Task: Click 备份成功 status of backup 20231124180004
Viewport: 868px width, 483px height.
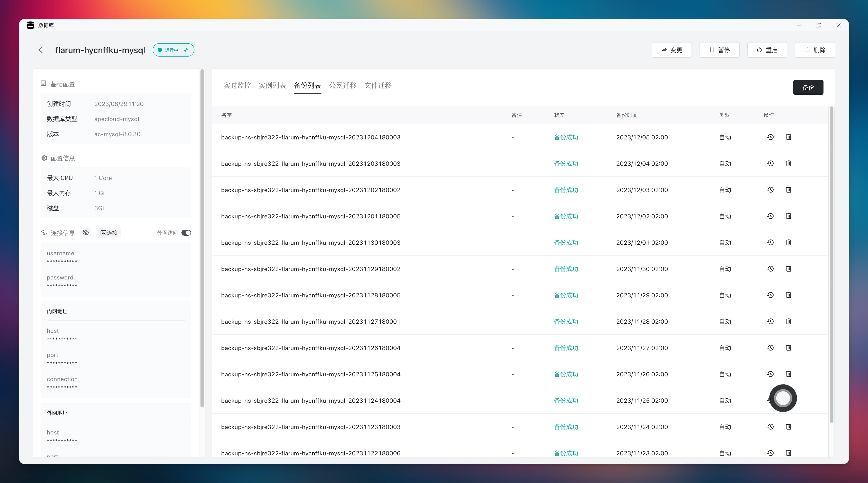Action: 566,401
